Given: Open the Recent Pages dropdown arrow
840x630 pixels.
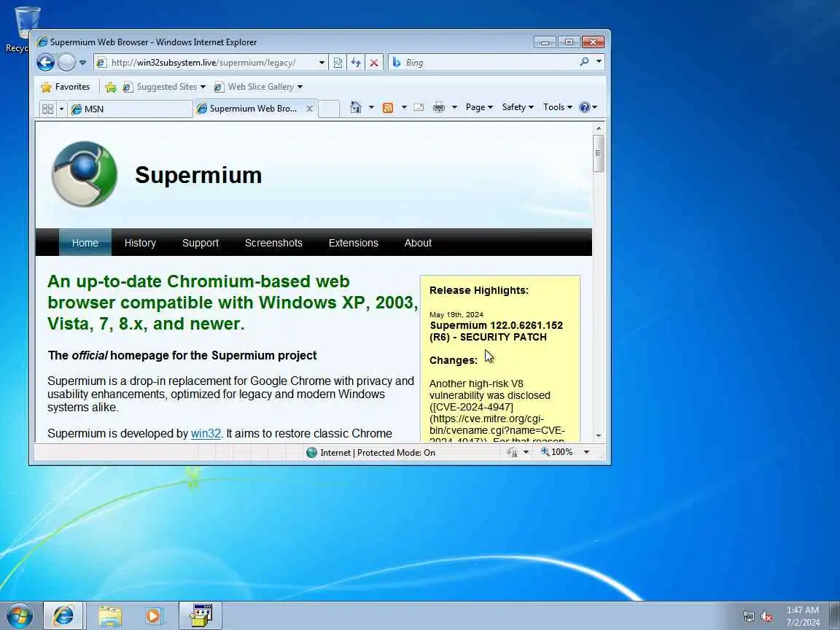Looking at the screenshot, I should (x=82, y=63).
